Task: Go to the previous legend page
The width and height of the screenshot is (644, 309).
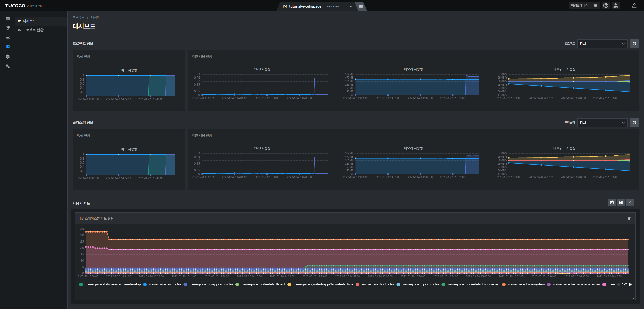Action: [x=619, y=284]
